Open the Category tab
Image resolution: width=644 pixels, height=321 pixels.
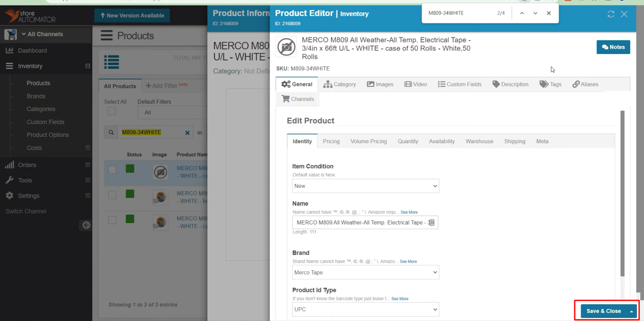[x=340, y=84]
